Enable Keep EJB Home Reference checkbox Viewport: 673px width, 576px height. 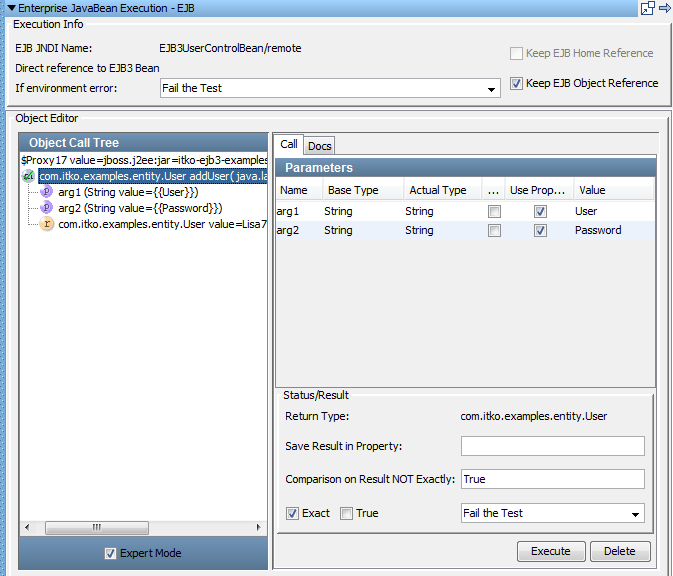(x=516, y=53)
